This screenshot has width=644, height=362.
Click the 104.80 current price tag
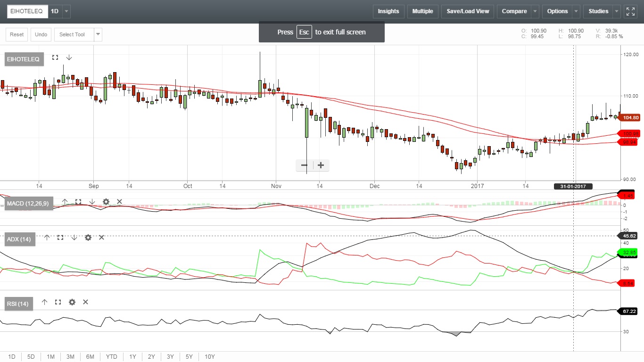click(x=630, y=117)
